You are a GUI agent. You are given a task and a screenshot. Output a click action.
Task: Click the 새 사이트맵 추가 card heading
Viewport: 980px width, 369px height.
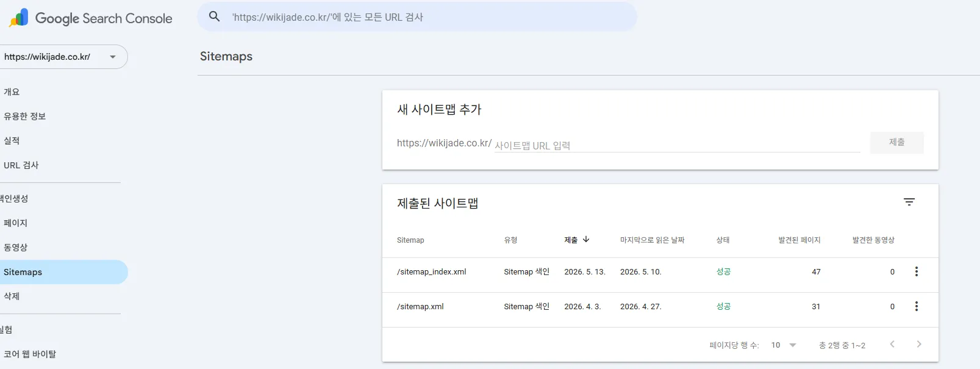pos(439,109)
